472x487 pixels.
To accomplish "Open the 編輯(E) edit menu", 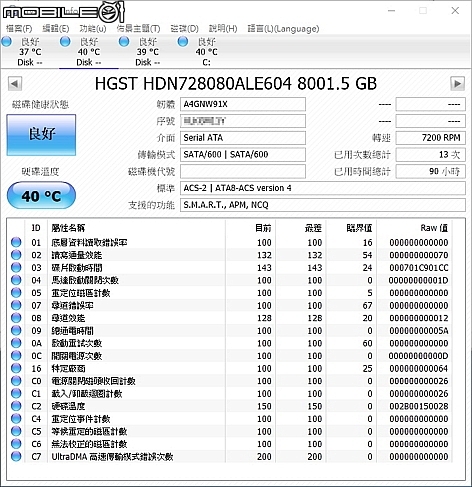I will coord(56,29).
